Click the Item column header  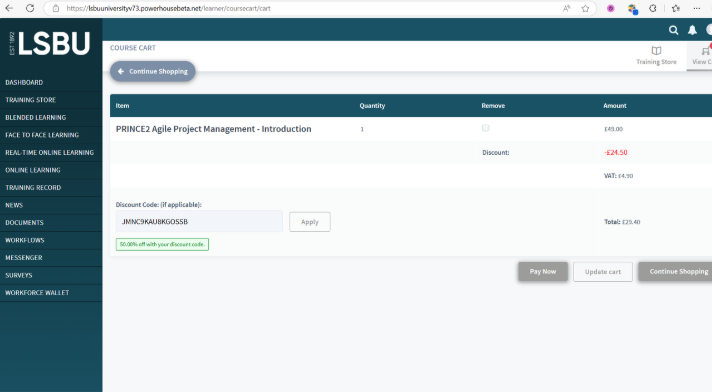click(x=122, y=105)
